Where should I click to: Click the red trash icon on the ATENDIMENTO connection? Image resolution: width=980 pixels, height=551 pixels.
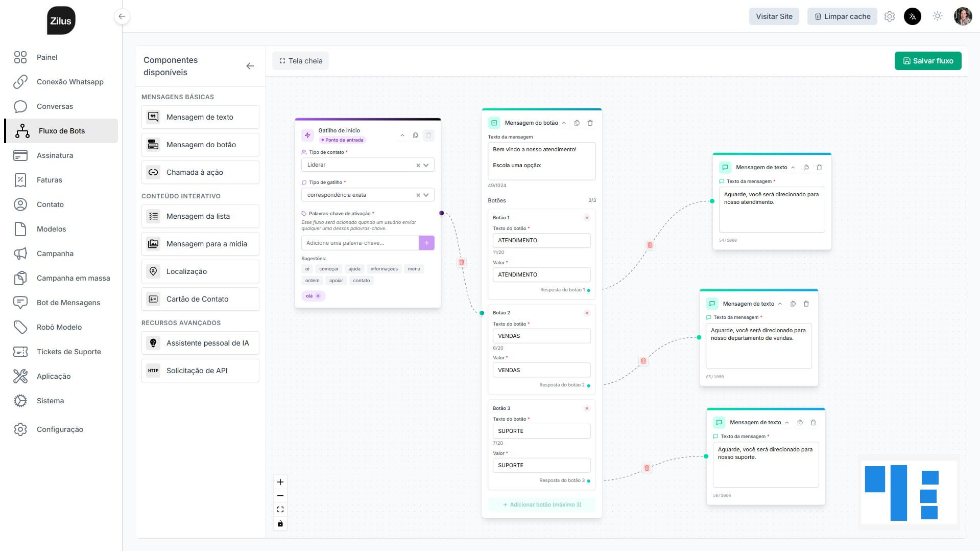click(649, 245)
